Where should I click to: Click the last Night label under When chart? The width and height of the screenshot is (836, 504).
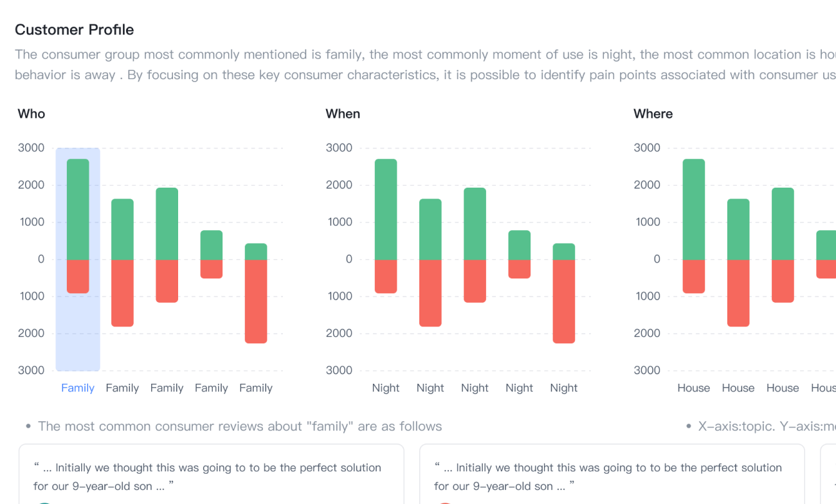click(x=564, y=388)
